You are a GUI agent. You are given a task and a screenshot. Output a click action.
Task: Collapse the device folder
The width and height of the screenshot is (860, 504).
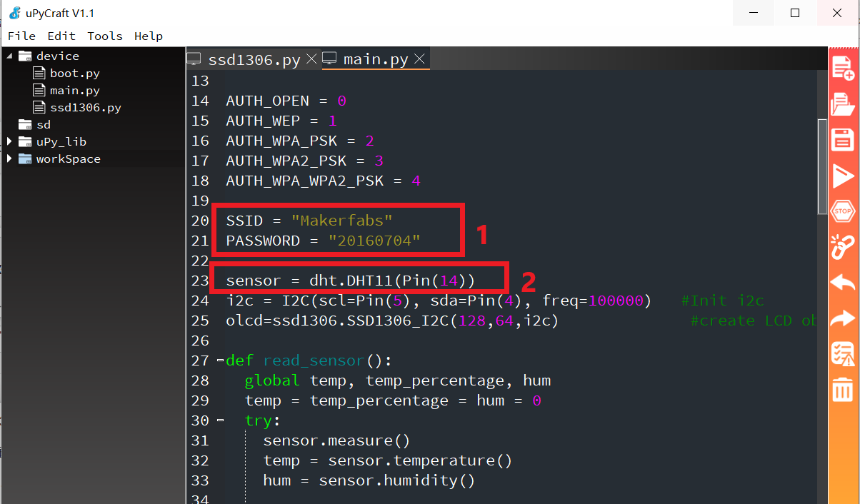pos(9,56)
